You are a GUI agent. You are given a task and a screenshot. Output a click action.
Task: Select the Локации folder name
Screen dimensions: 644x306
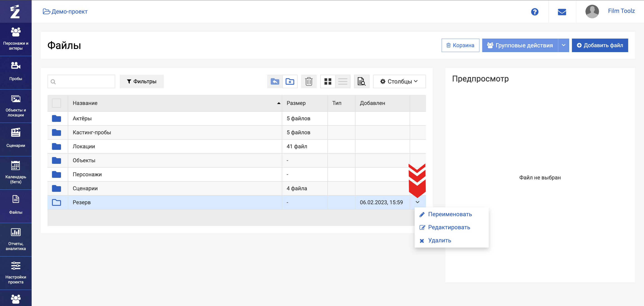pyautogui.click(x=84, y=146)
